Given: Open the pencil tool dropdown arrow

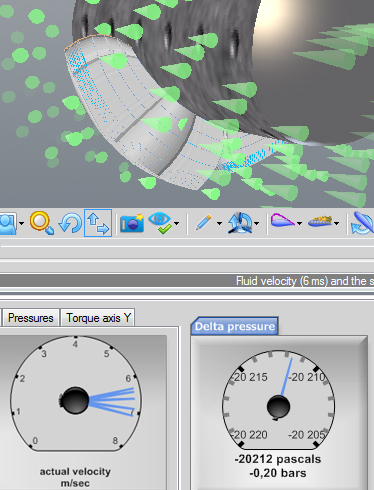Looking at the screenshot, I should (219, 223).
